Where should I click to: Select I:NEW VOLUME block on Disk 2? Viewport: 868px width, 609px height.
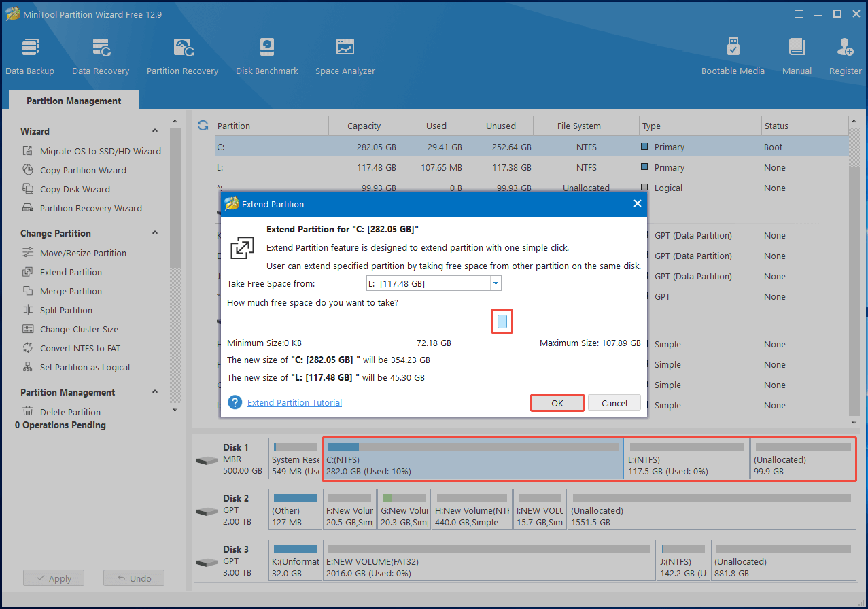[540, 510]
